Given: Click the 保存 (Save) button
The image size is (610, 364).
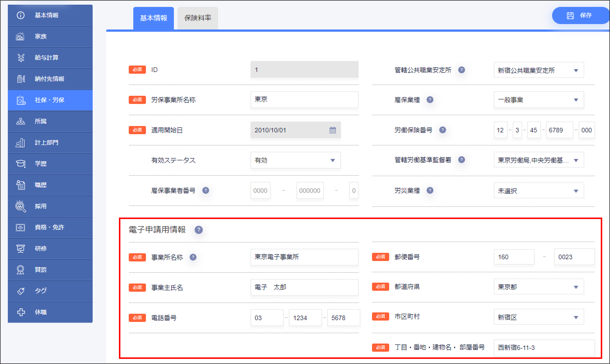Looking at the screenshot, I should (581, 15).
